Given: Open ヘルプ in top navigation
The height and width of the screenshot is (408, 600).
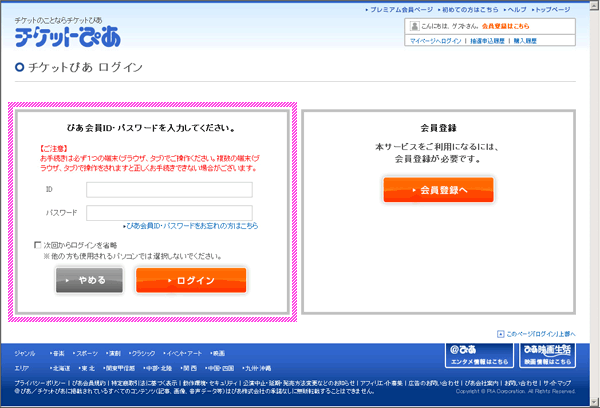Looking at the screenshot, I should tap(515, 10).
